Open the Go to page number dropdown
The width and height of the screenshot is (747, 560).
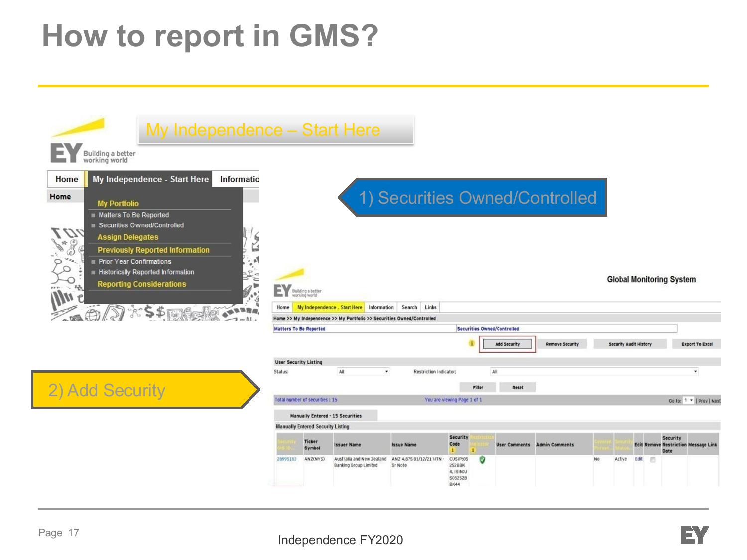(689, 400)
